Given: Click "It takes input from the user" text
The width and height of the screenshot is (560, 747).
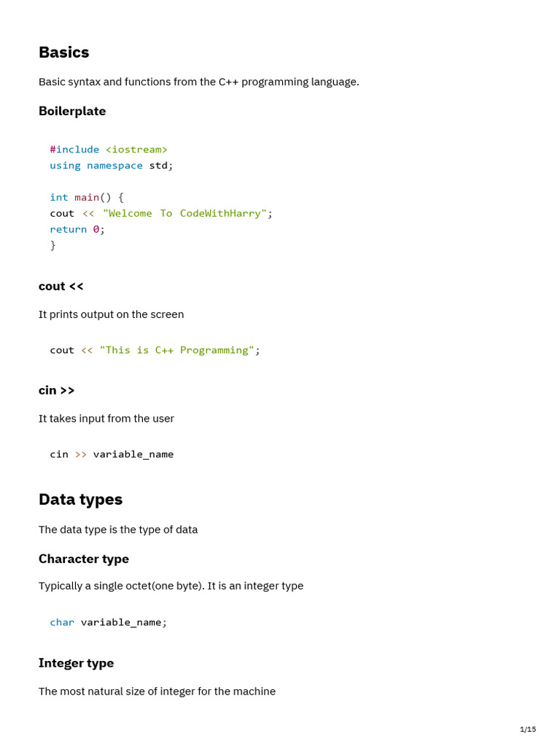Looking at the screenshot, I should [x=106, y=419].
